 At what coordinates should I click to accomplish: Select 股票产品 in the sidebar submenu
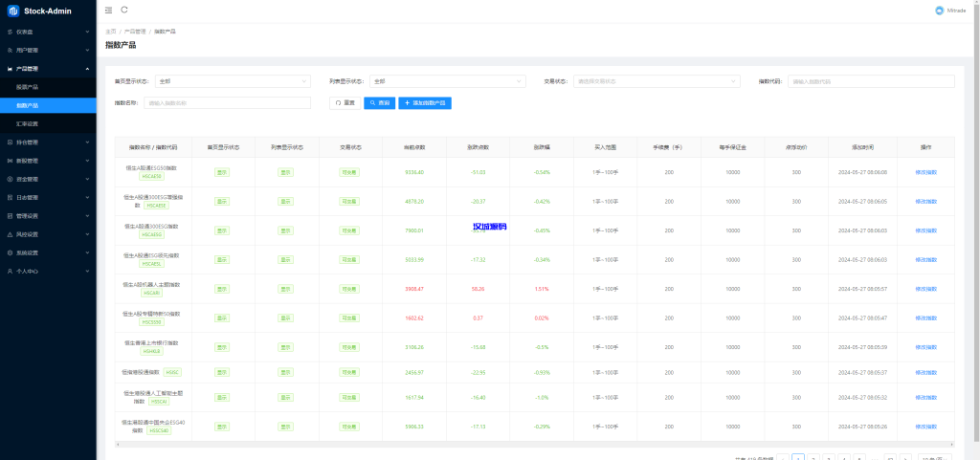pos(28,87)
